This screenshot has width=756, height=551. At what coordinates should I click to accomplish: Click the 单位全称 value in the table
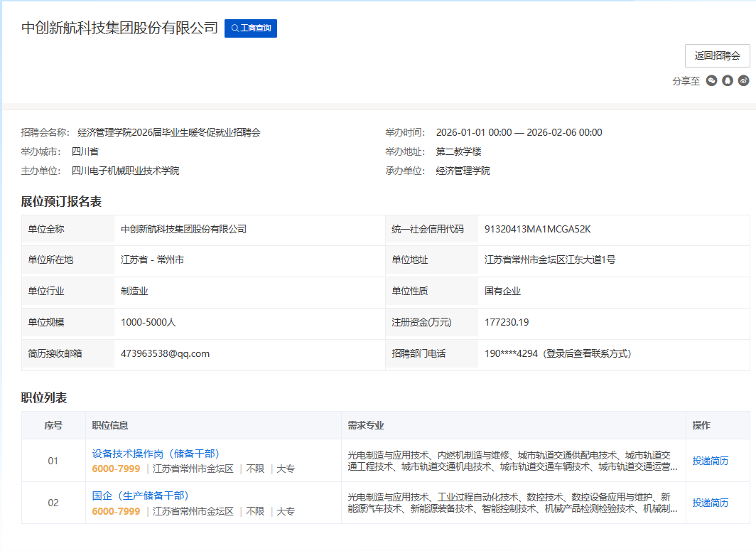[183, 229]
